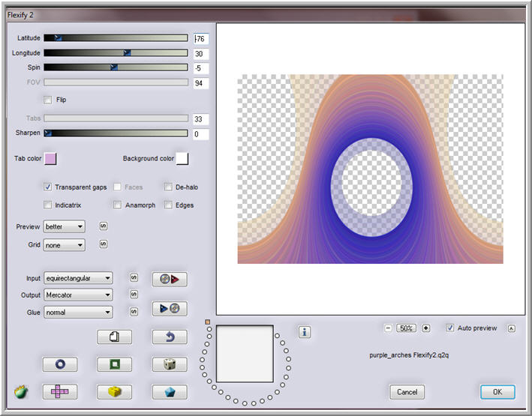The width and height of the screenshot is (532, 416).
Task: Zoom out with the minus button
Action: coord(388,328)
